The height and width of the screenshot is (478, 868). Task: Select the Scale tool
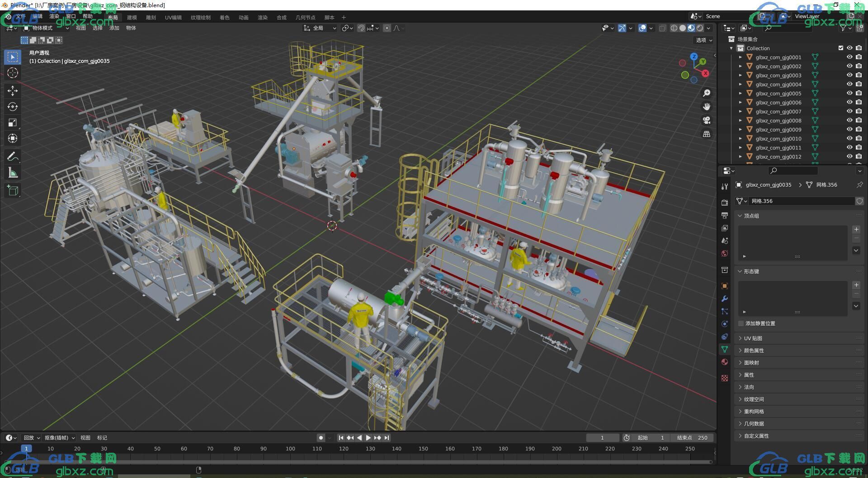tap(13, 122)
